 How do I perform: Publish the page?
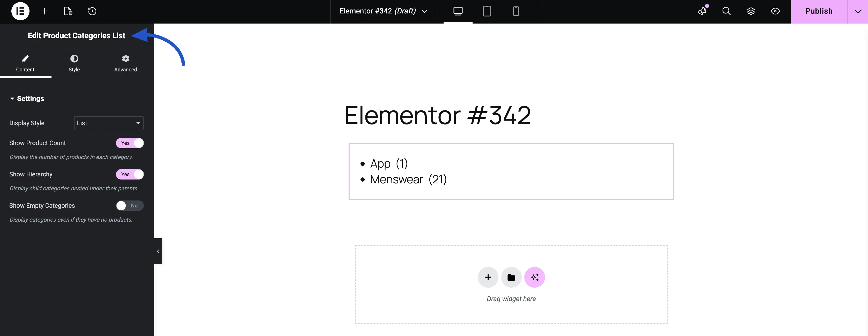coord(819,11)
